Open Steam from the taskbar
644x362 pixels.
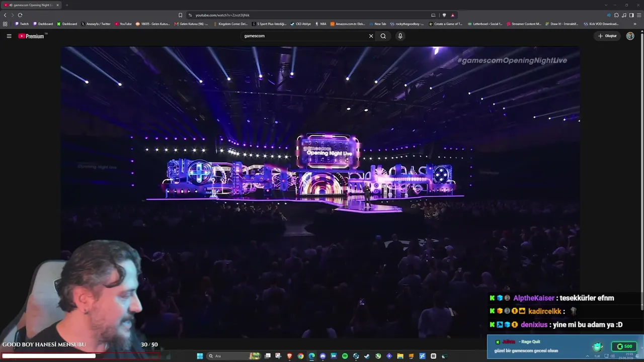point(367,356)
